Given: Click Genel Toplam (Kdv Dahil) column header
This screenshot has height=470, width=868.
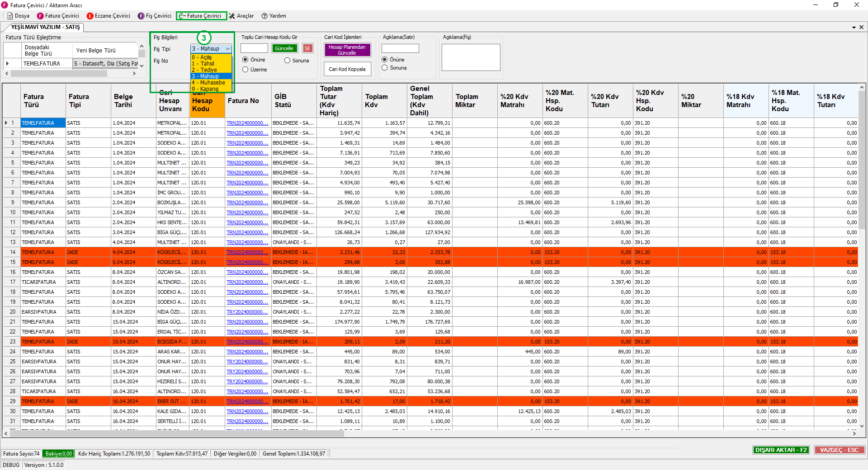Looking at the screenshot, I should pos(429,100).
